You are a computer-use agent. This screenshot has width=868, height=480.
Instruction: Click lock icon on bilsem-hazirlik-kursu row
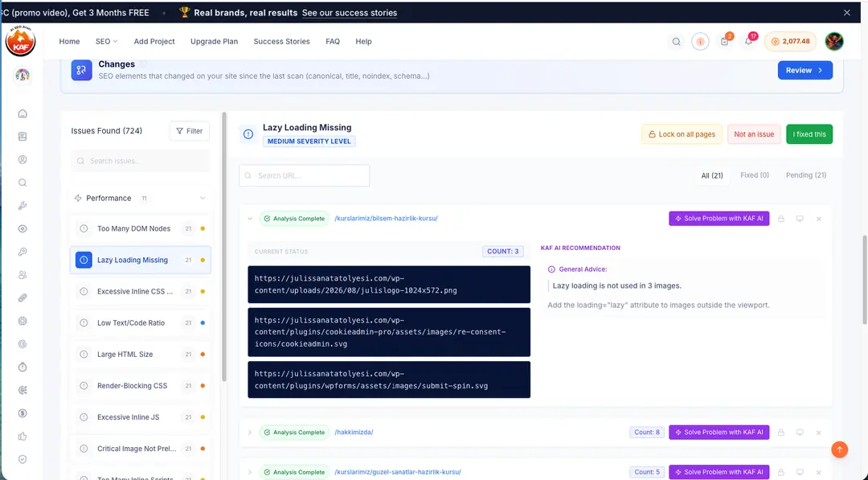click(x=781, y=219)
